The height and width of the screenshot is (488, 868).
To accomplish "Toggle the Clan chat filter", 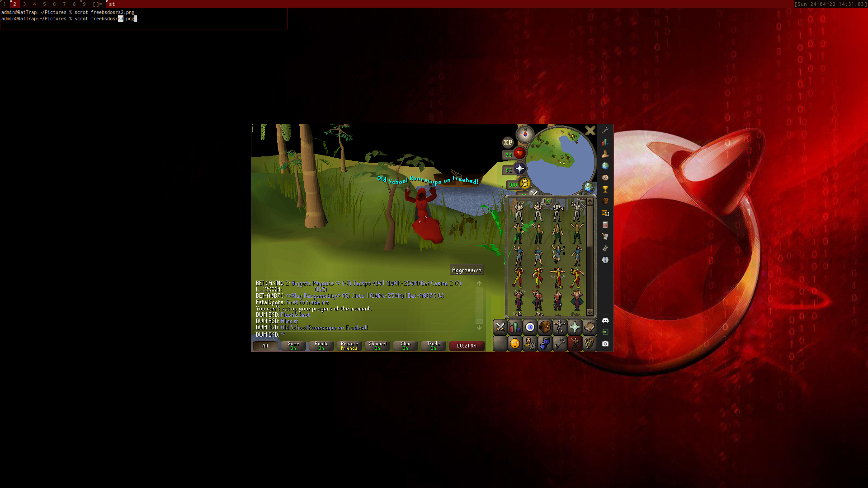I will (x=405, y=346).
